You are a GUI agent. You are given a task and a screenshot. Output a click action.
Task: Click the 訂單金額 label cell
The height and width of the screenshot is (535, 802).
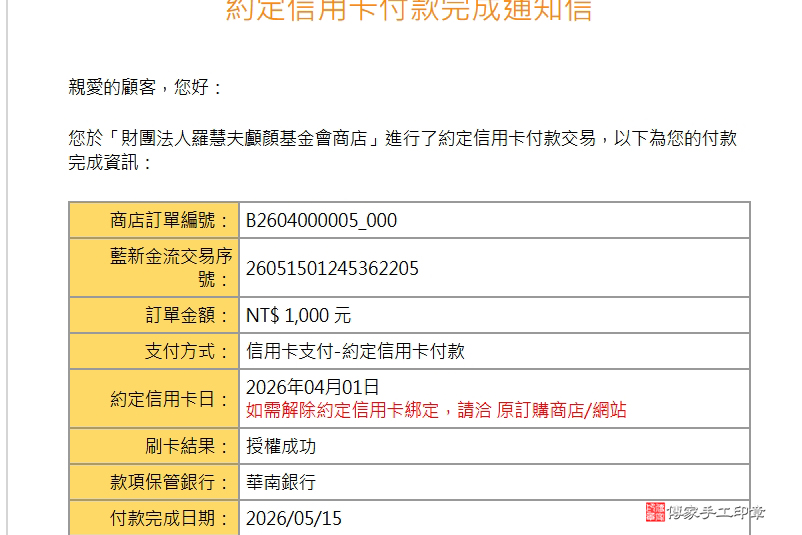154,315
